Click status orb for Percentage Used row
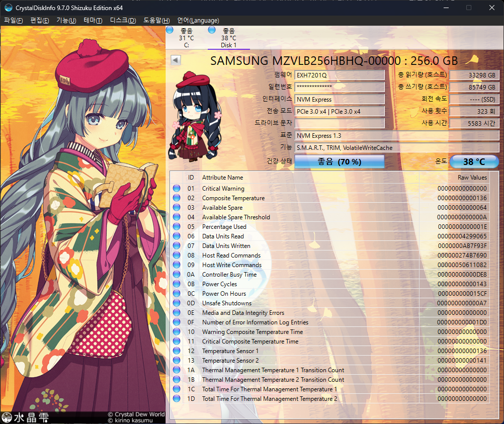The image size is (504, 424). (177, 227)
